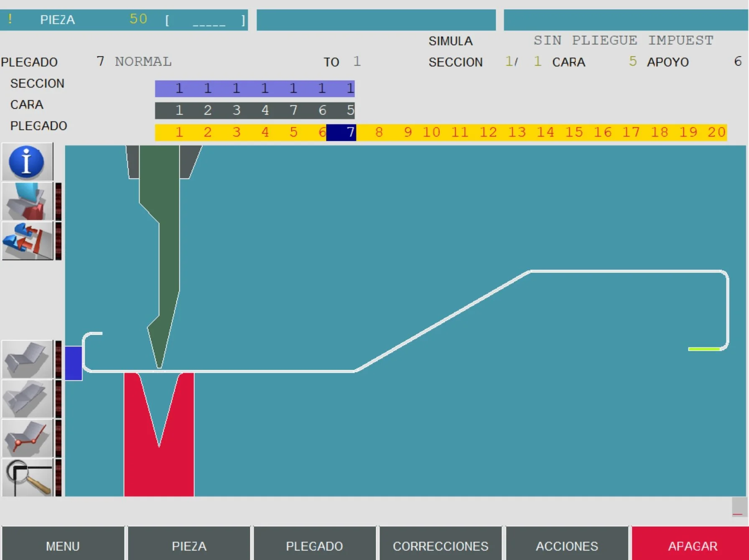The width and height of the screenshot is (749, 560).
Task: Select bend step 5 in yellow row
Action: coord(293,132)
